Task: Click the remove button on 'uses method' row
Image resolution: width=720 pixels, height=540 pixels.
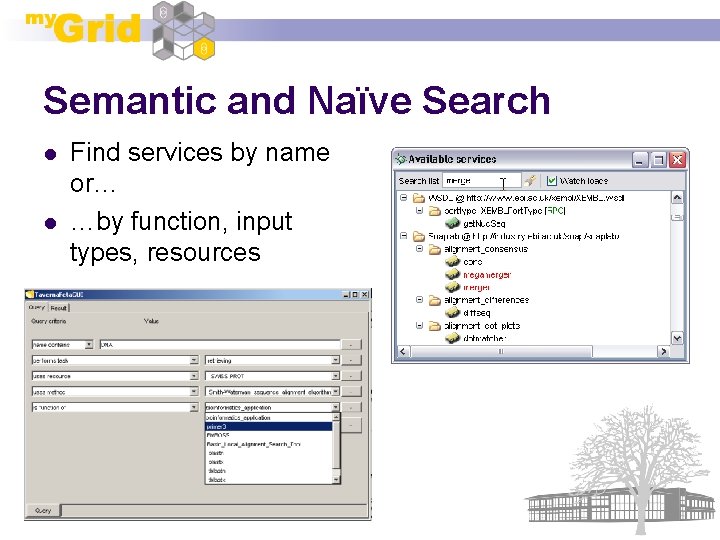Action: tap(352, 392)
